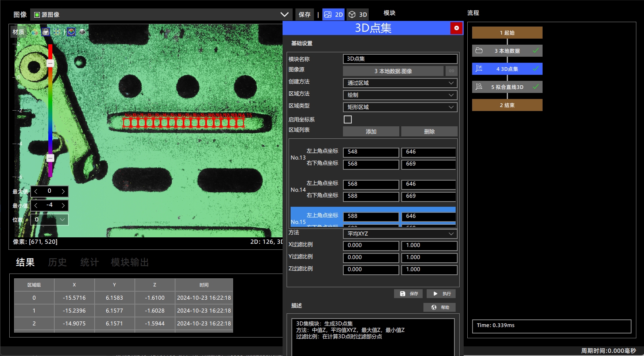644x356 pixels.
Task: Switch to the 2D view
Action: (x=333, y=14)
